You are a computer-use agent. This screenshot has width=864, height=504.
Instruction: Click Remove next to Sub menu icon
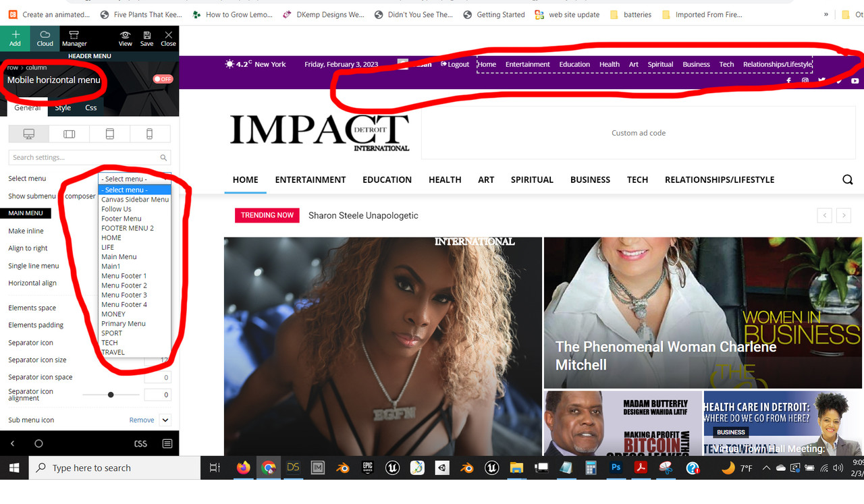[x=142, y=420]
